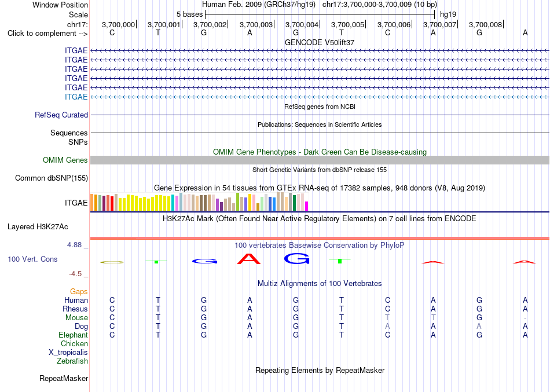Click the RepeatMasker track label
This screenshot has width=550, height=392.
click(x=64, y=378)
